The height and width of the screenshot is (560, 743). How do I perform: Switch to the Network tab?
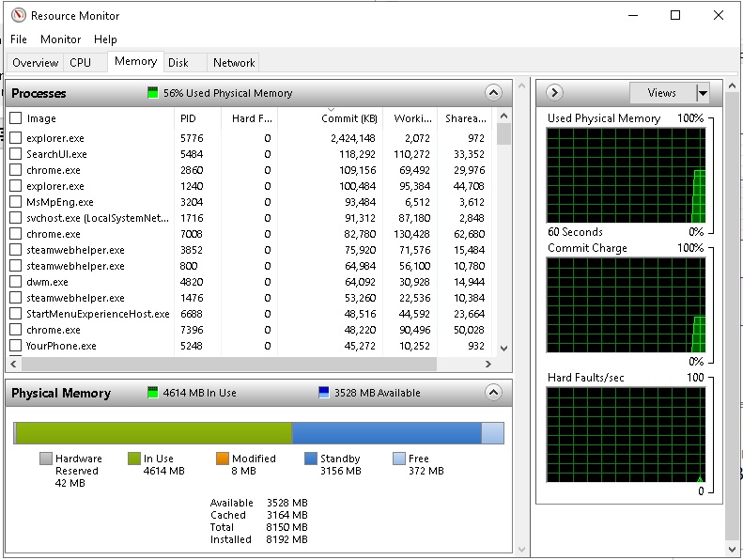point(234,63)
